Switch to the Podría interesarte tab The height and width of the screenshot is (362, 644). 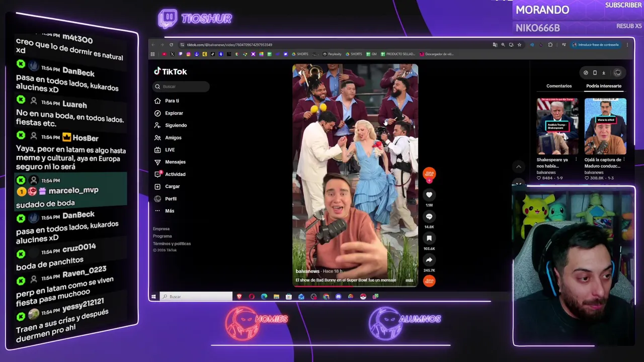coord(604,86)
